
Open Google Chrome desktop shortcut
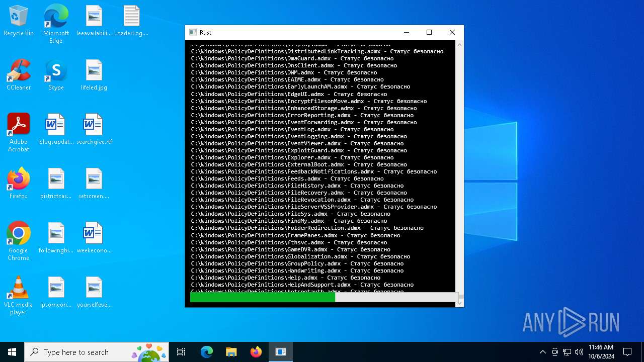(19, 242)
